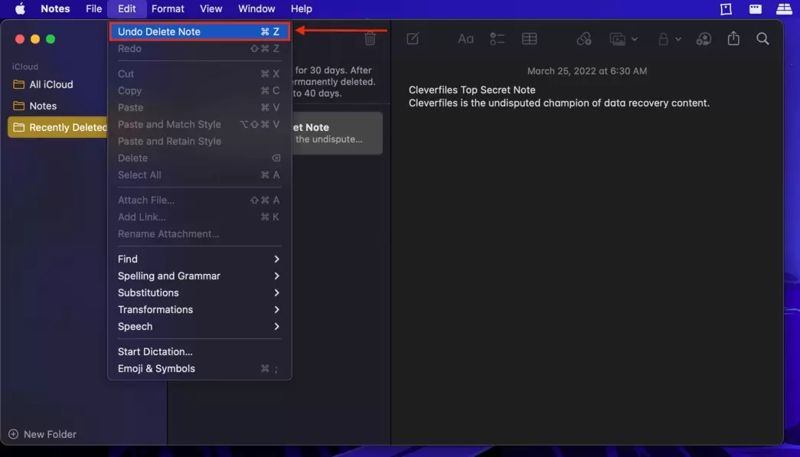Select the Top Secret Note list item
This screenshot has height=457, width=800.
337,133
